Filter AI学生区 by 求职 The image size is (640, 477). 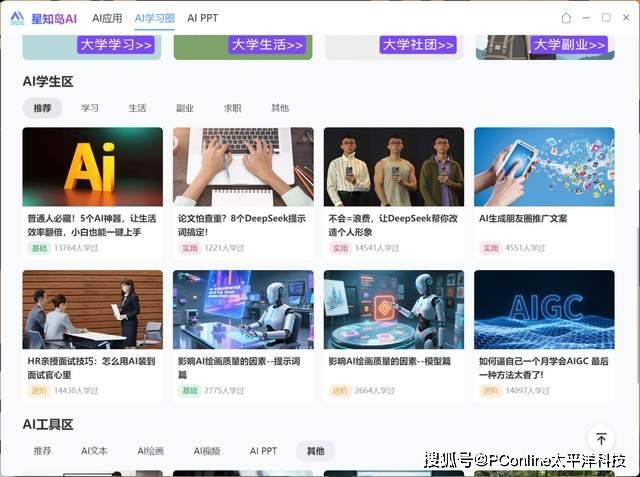tap(232, 108)
